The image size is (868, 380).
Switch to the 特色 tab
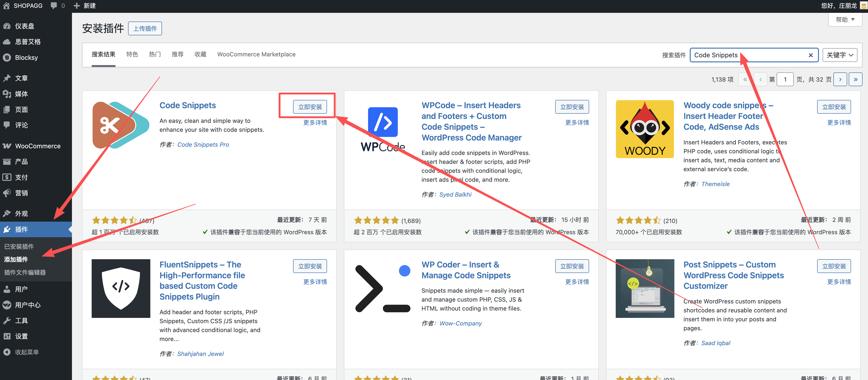132,54
